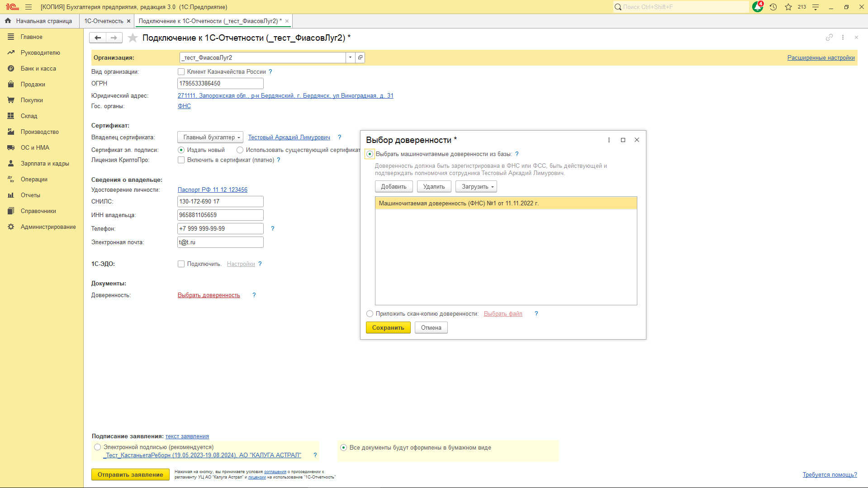Open Требуется помощь? link
Viewport: 868px width, 488px height.
(x=830, y=474)
